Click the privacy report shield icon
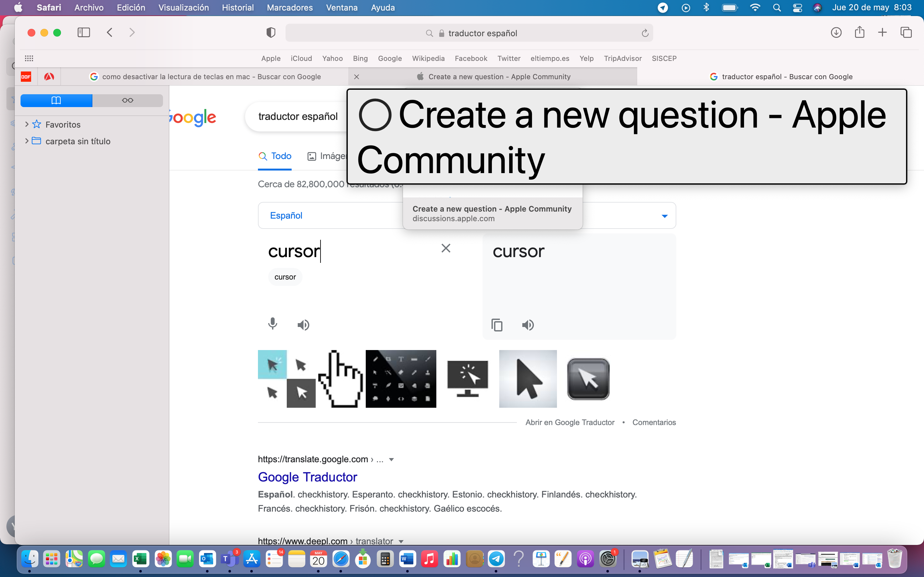The width and height of the screenshot is (924, 577). 271,33
